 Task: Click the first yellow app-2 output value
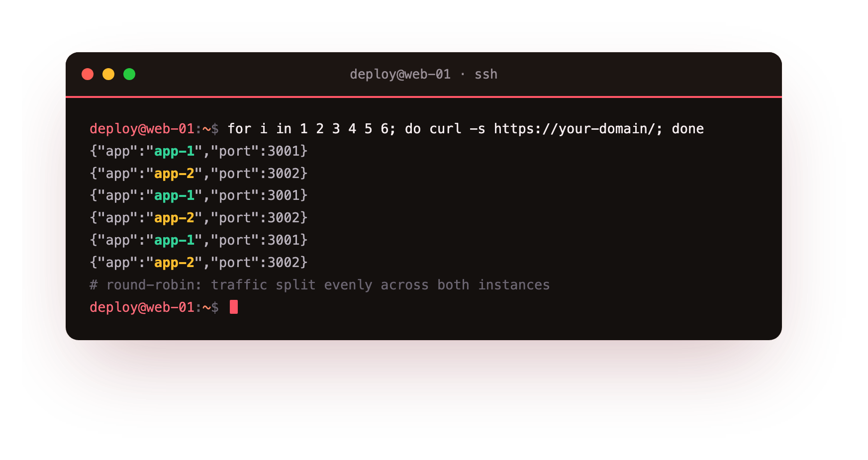coord(174,174)
